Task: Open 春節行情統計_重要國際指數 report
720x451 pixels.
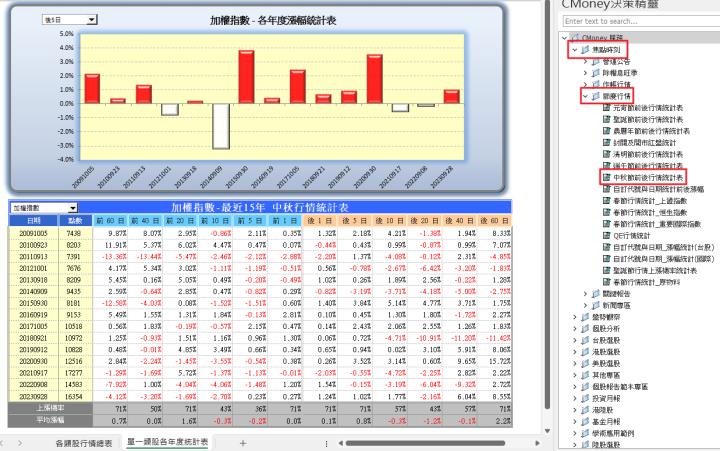Action: click(657, 224)
